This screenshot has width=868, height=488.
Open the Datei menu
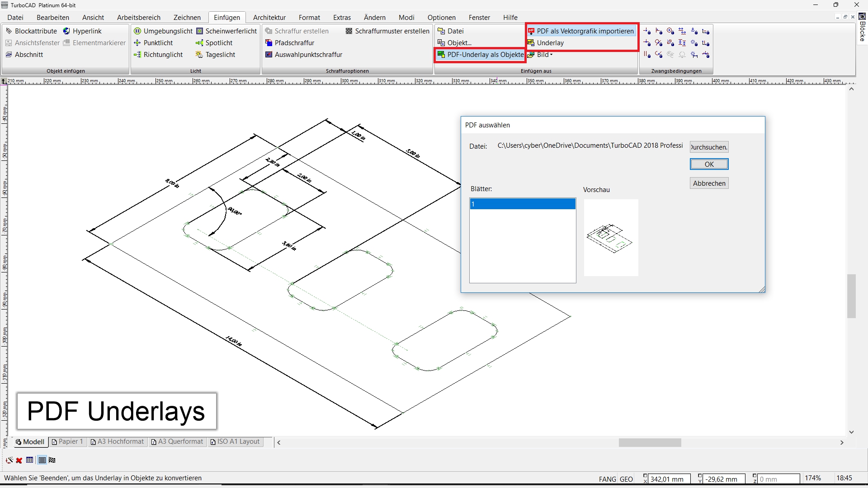tap(15, 18)
